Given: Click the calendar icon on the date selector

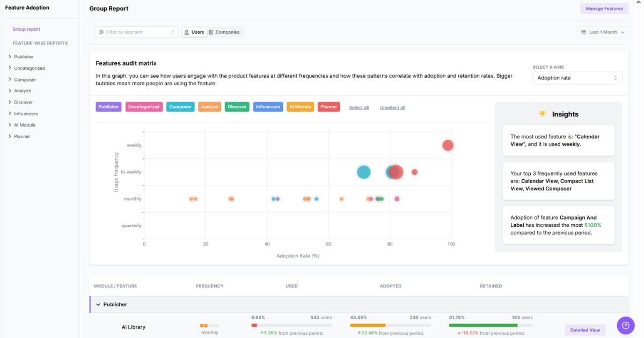Looking at the screenshot, I should click(583, 32).
